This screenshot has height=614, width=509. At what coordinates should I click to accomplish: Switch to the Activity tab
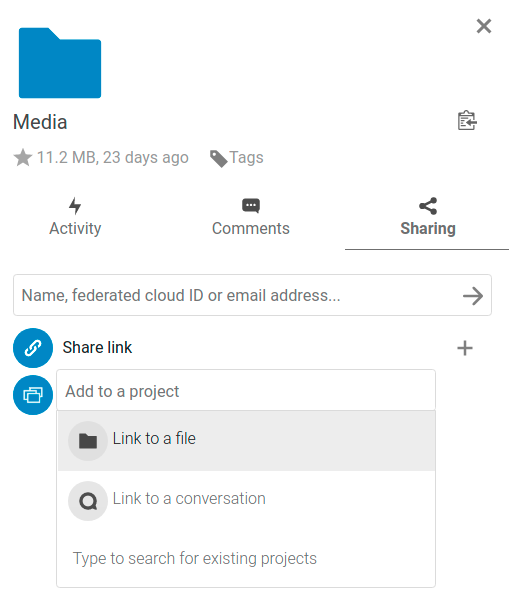(x=75, y=217)
